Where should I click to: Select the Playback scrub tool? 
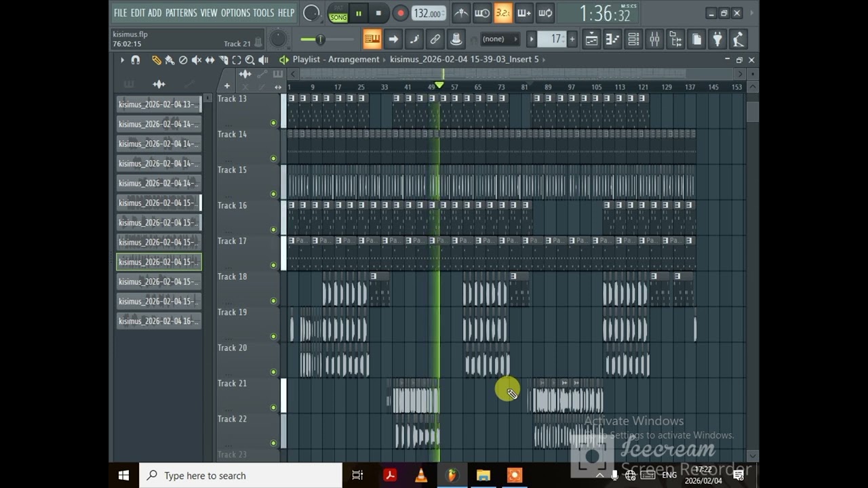[263, 60]
